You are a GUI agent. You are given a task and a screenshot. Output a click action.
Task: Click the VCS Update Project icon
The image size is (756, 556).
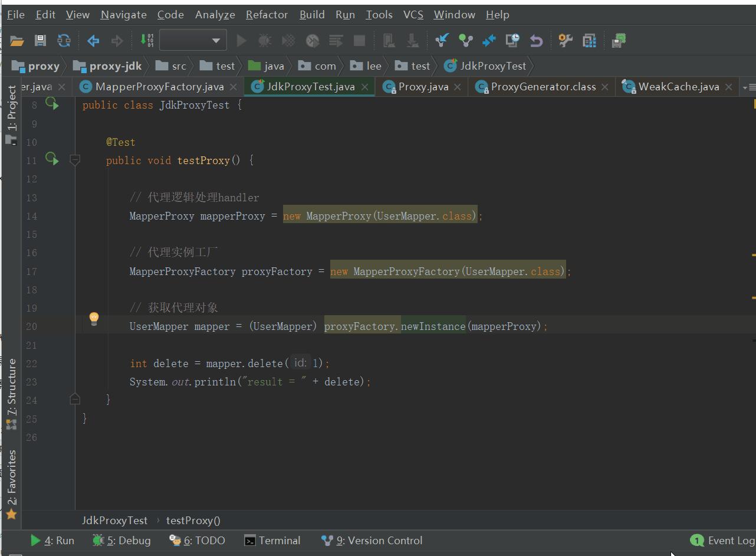click(x=442, y=41)
